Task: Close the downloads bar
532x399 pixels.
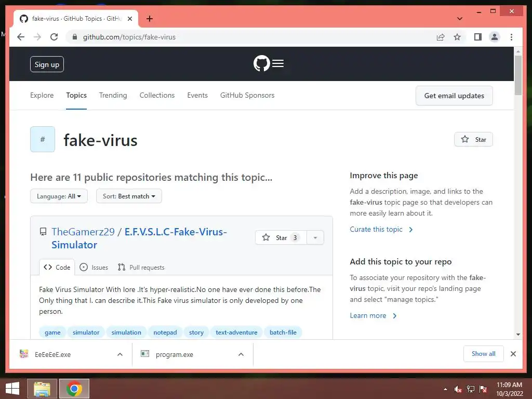Action: tap(513, 354)
